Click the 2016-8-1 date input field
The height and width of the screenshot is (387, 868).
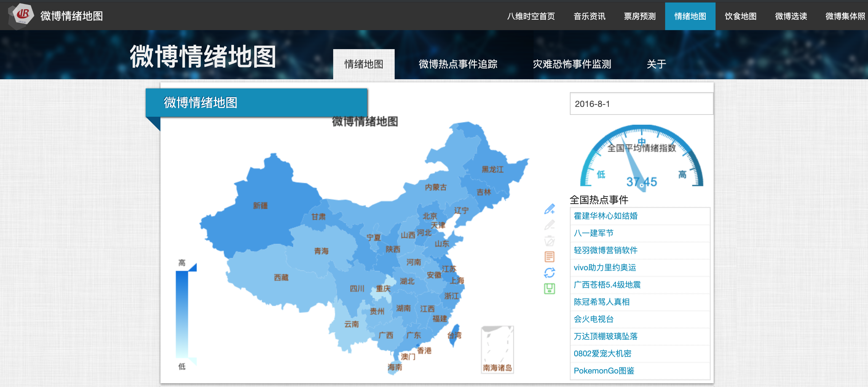[x=641, y=104]
